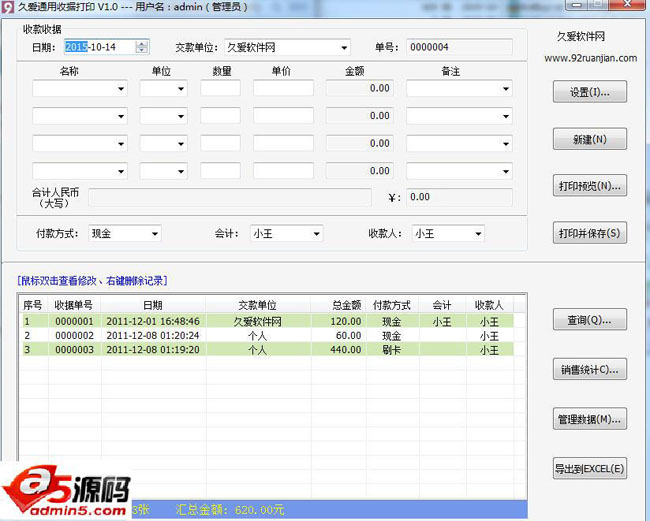The height and width of the screenshot is (521, 650).
Task: Click the 合计人民币(大写) field
Action: pos(230,197)
